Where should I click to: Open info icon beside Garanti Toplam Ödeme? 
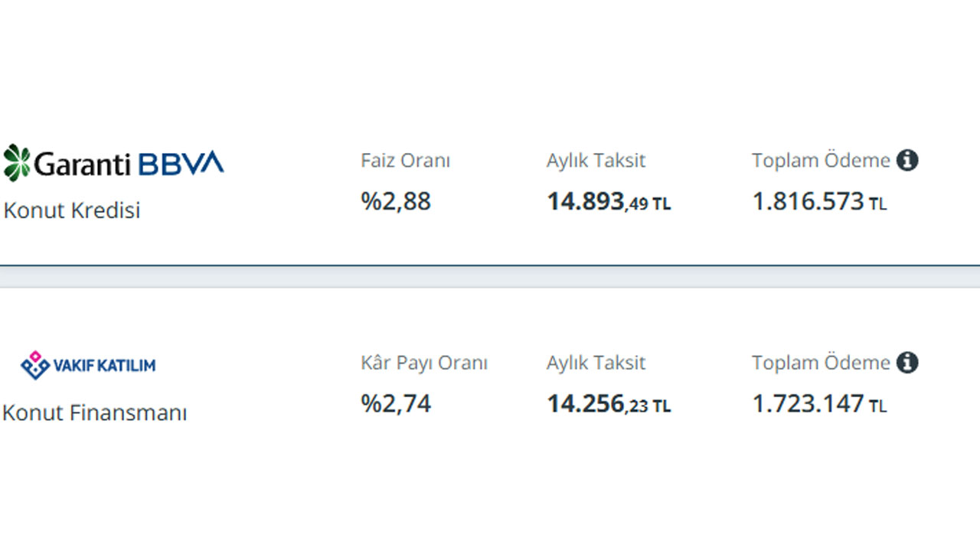coord(907,161)
